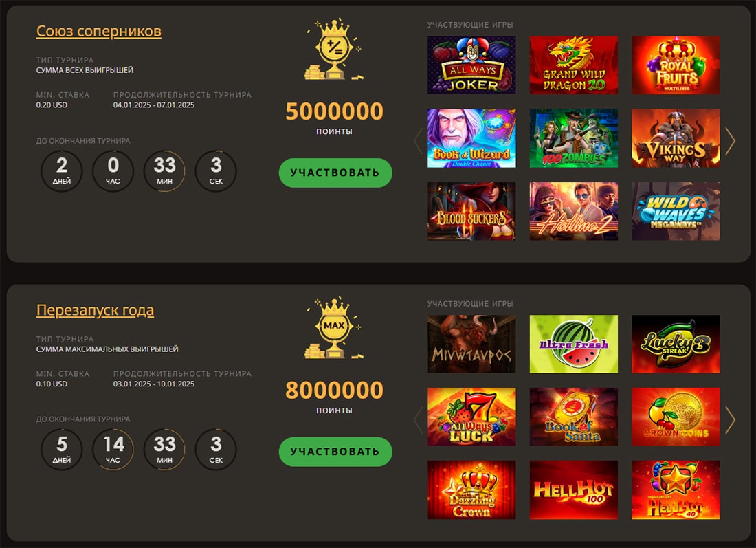Screen dimensions: 756x548
Task: Show next games in Союз соперников carousel
Action: [x=730, y=141]
